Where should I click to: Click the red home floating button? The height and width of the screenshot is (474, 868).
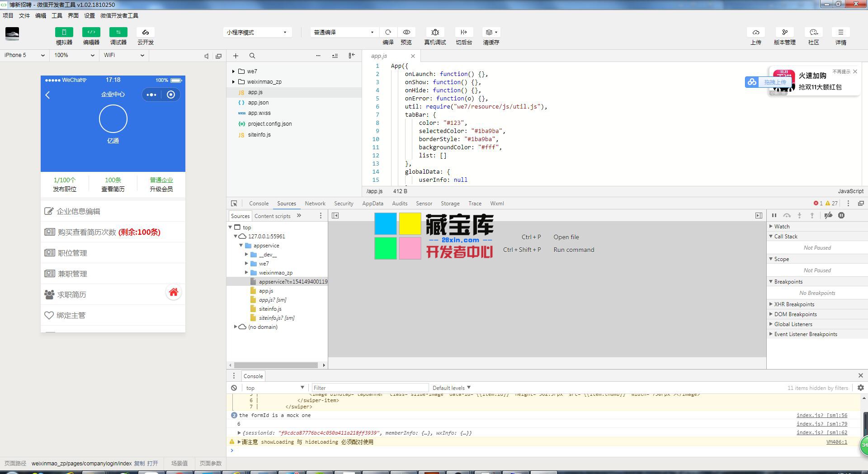pyautogui.click(x=173, y=293)
